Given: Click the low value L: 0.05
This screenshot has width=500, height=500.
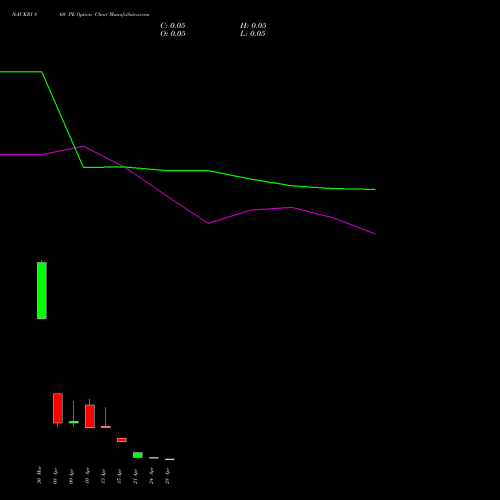Looking at the screenshot, I should pos(253,34).
